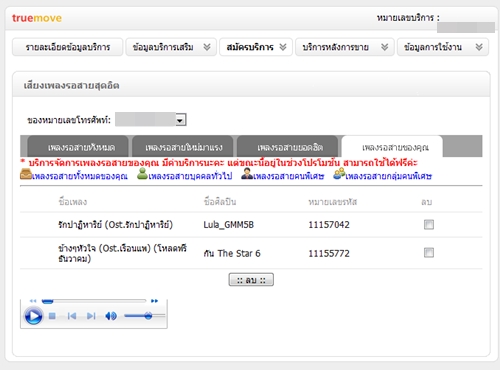Select song รักปาฏิหาริย์ (Ost.รักปาฏิหาริย์)
The height and width of the screenshot is (370, 500).
tap(115, 225)
